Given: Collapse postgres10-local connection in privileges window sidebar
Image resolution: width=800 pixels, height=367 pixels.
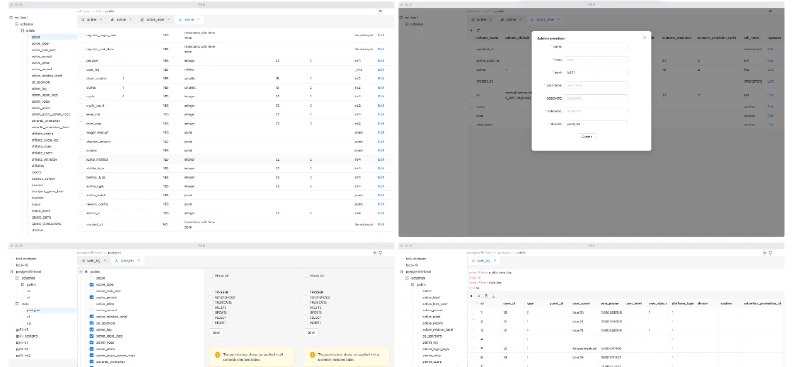Looking at the screenshot, I should pyautogui.click(x=11, y=272).
